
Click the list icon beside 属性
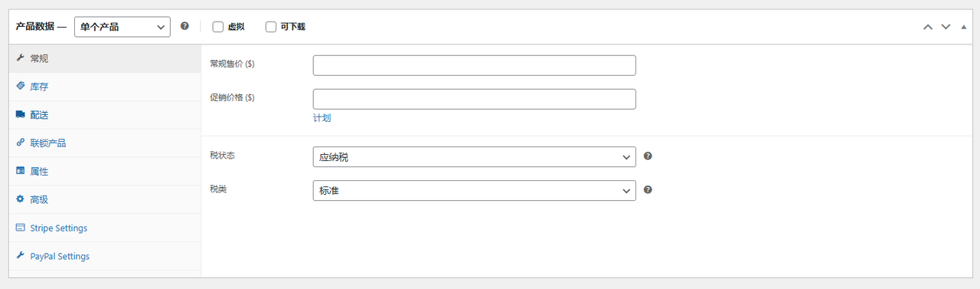coord(20,172)
